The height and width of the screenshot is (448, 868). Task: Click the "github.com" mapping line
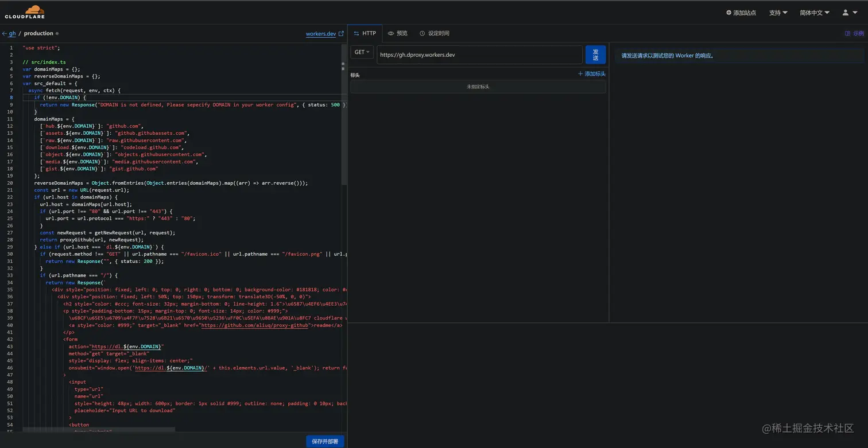click(x=92, y=126)
